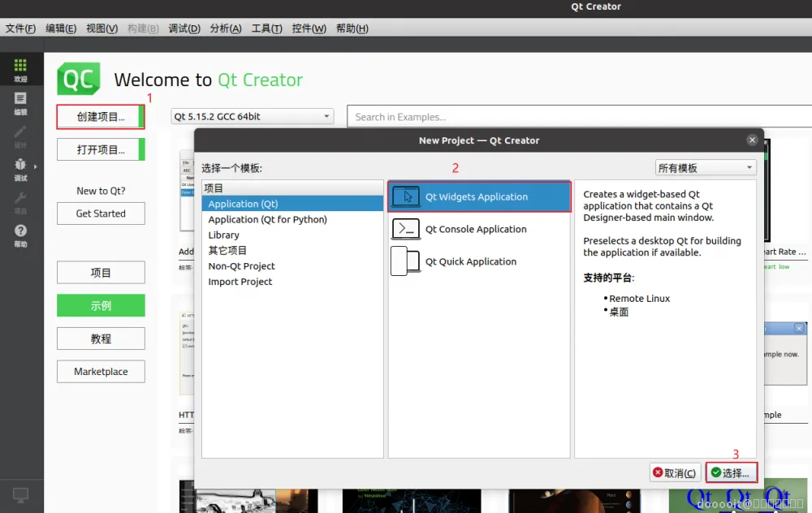Focus the Search in Examples field
Screen dimensions: 812x513
(x=579, y=116)
